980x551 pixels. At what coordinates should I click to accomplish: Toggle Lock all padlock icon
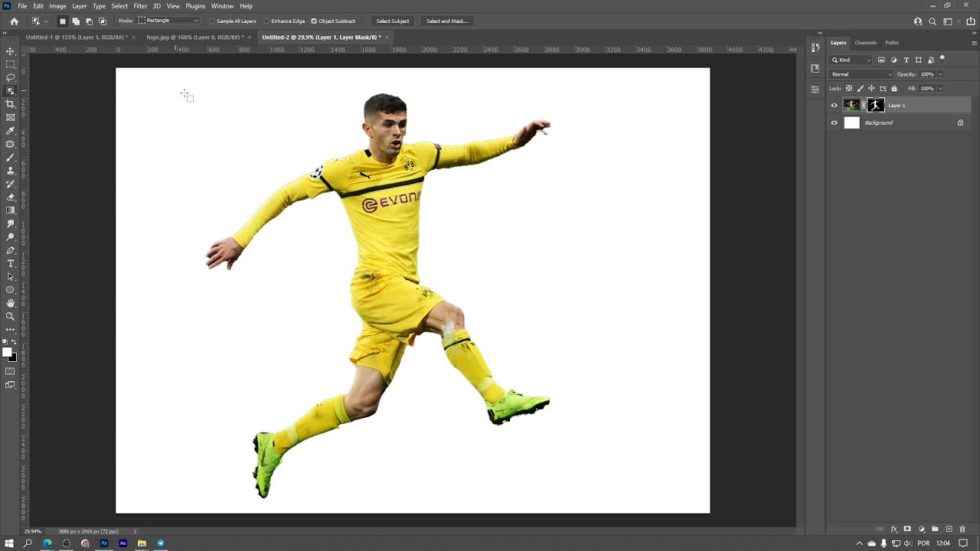click(893, 89)
